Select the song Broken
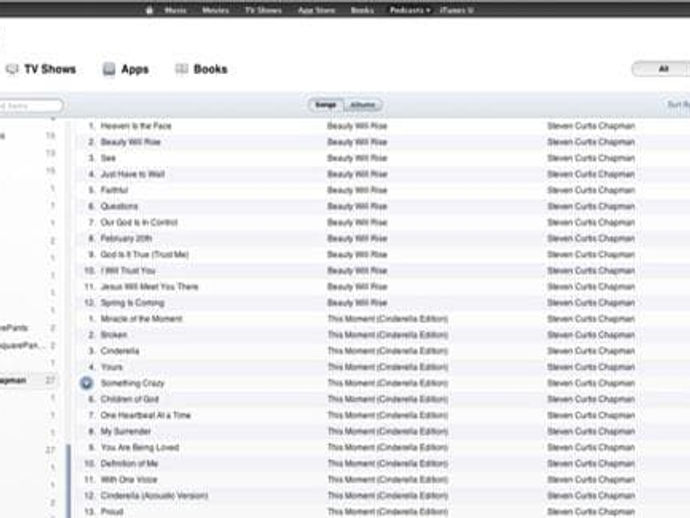 click(114, 335)
